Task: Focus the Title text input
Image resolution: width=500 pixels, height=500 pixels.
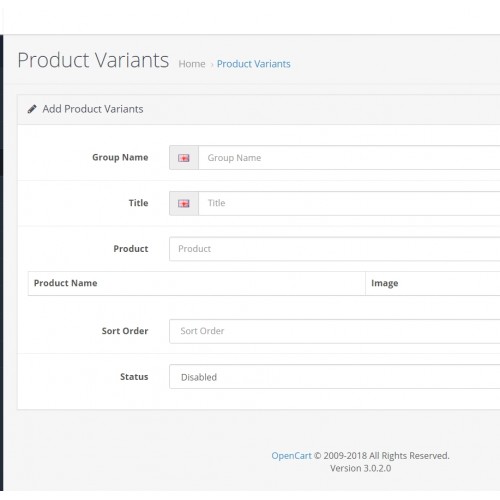Action: point(349,203)
